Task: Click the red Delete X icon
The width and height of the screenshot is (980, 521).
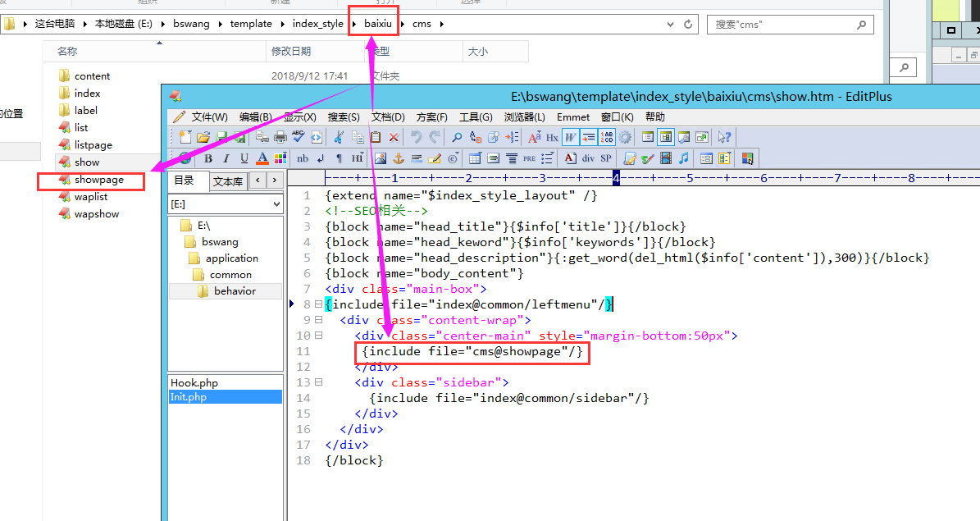Action: coord(394,137)
